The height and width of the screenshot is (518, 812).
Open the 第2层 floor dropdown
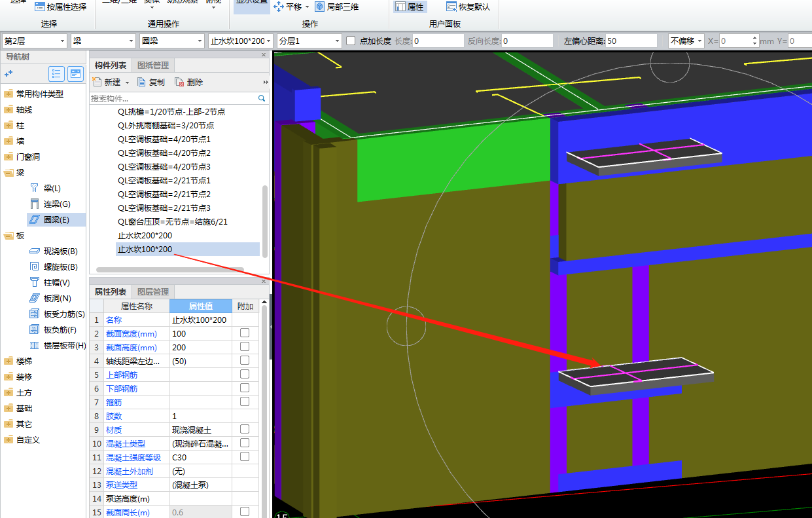(x=35, y=41)
